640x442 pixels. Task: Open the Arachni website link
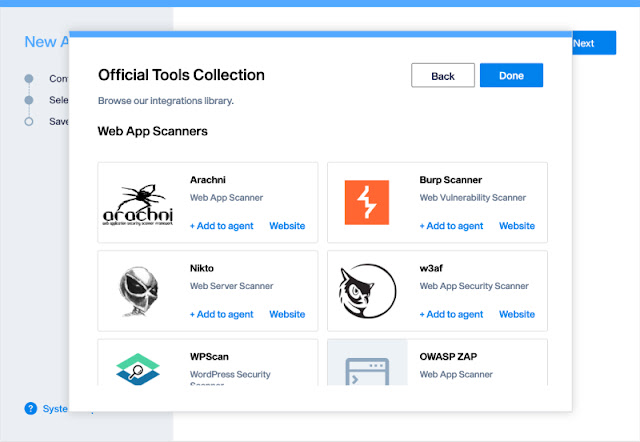click(287, 226)
